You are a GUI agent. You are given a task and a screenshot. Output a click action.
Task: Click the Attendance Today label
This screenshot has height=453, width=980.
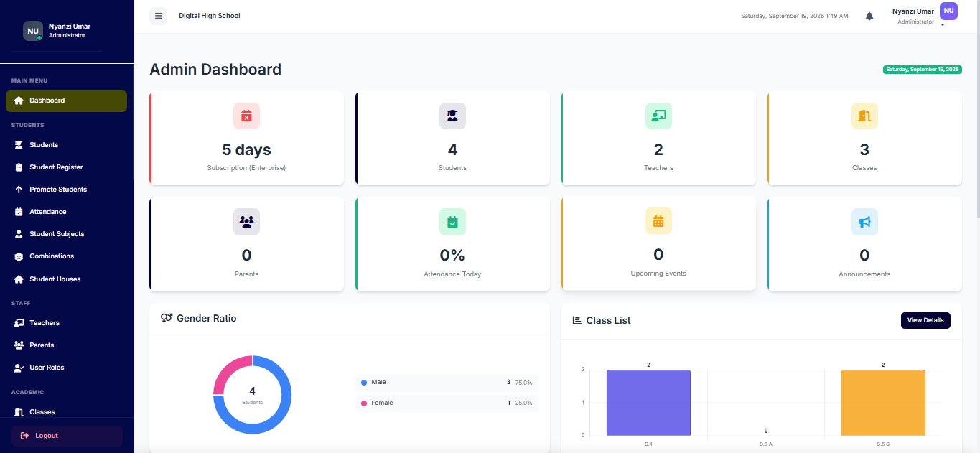tap(452, 274)
